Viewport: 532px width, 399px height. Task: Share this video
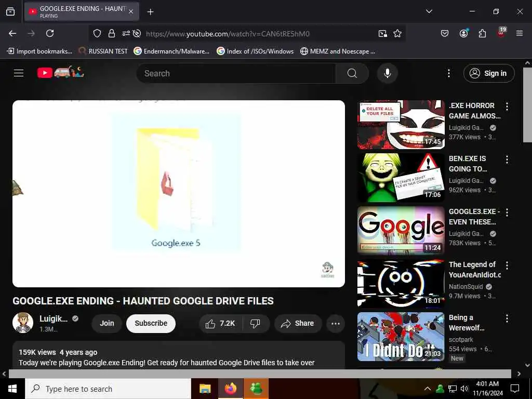coord(297,324)
